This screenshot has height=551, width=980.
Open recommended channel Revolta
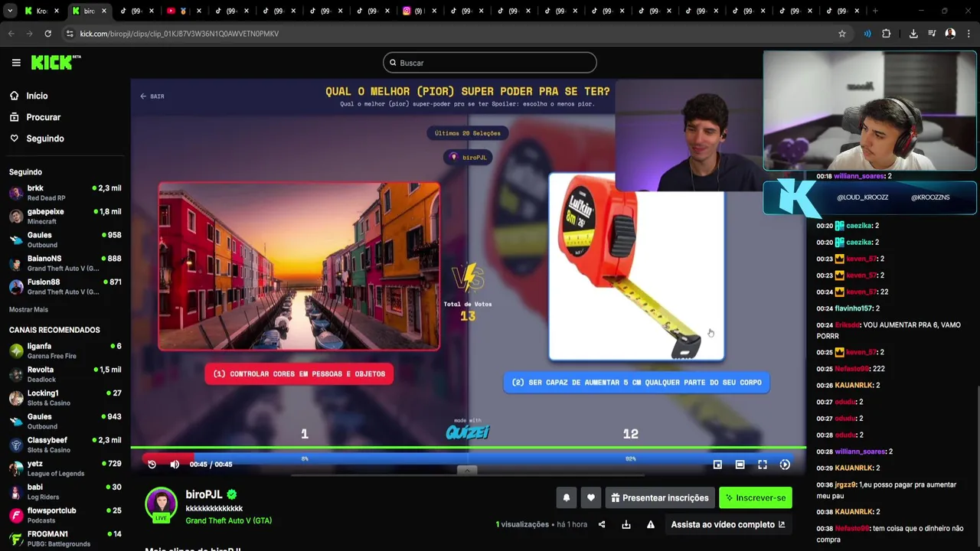point(64,374)
